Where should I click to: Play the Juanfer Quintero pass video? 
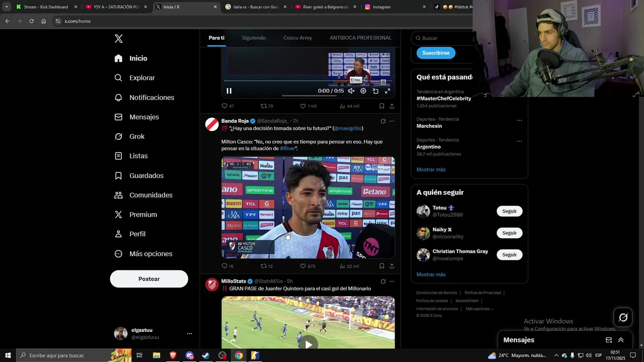pyautogui.click(x=308, y=344)
